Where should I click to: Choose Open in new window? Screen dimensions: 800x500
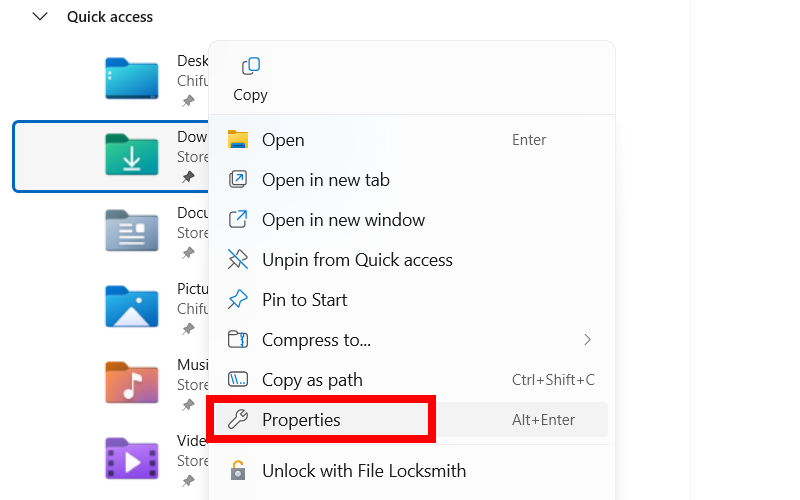point(343,220)
